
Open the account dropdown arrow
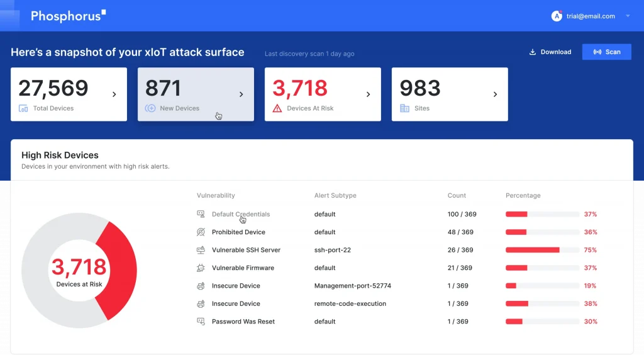628,16
